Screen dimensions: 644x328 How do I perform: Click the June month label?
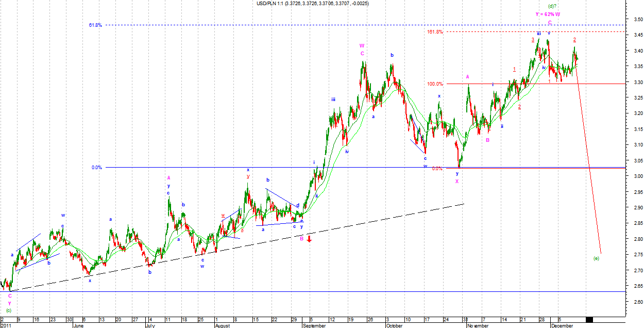coord(78,326)
